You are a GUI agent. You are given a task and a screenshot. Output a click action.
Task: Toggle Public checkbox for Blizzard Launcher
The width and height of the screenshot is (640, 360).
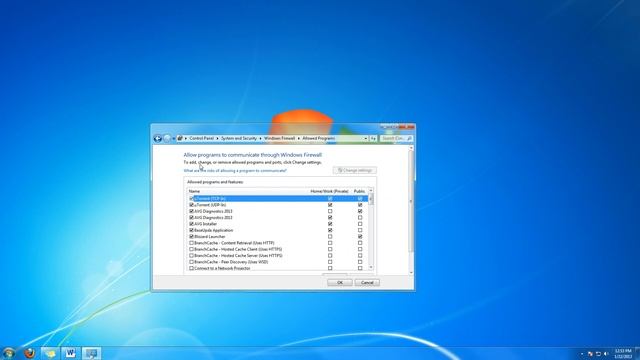360,237
